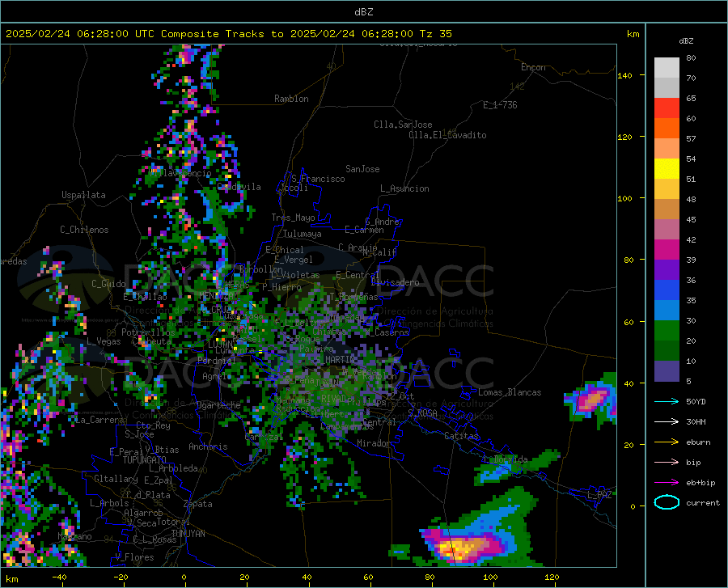Select the light grey 80 dBZ swatch

pos(667,68)
